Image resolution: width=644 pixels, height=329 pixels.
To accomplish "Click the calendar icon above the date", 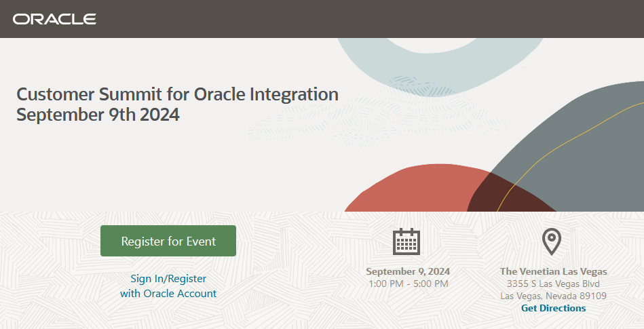I will point(406,241).
